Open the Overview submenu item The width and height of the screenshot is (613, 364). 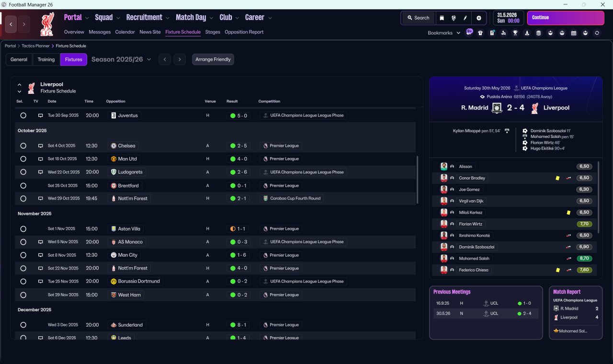click(x=74, y=32)
